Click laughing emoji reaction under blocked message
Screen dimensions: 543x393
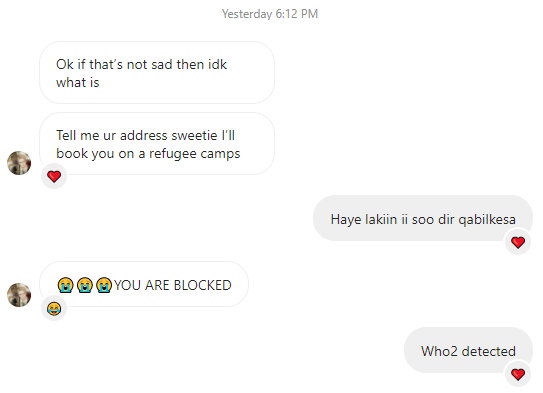point(54,308)
